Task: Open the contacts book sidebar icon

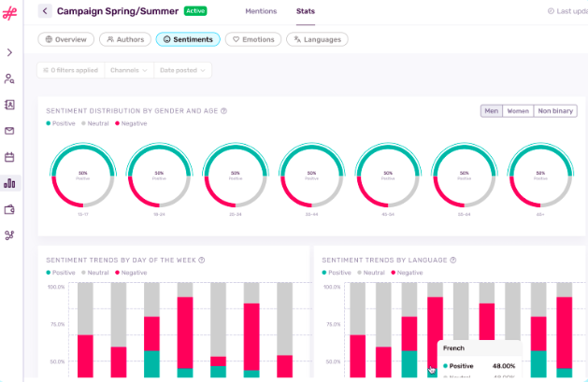Action: click(x=9, y=105)
